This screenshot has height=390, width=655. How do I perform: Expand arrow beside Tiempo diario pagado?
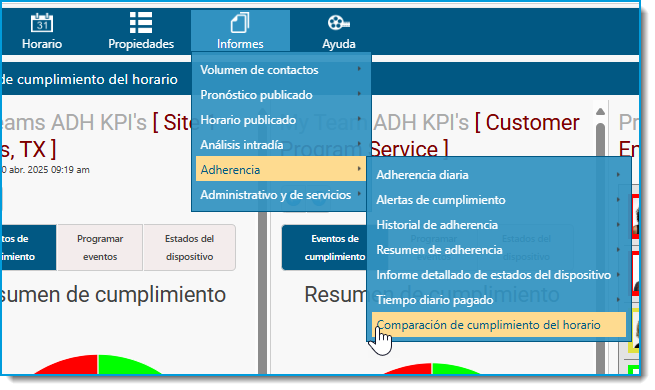pos(618,299)
